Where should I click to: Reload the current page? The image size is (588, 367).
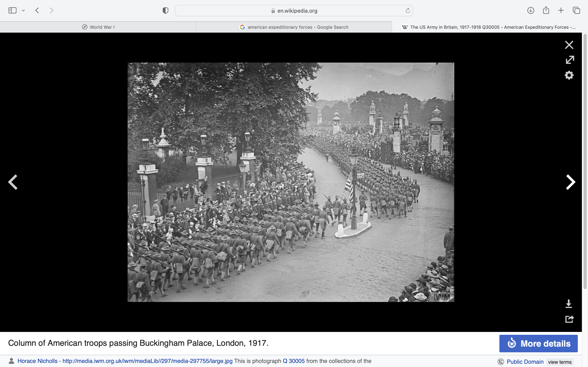[x=408, y=10]
